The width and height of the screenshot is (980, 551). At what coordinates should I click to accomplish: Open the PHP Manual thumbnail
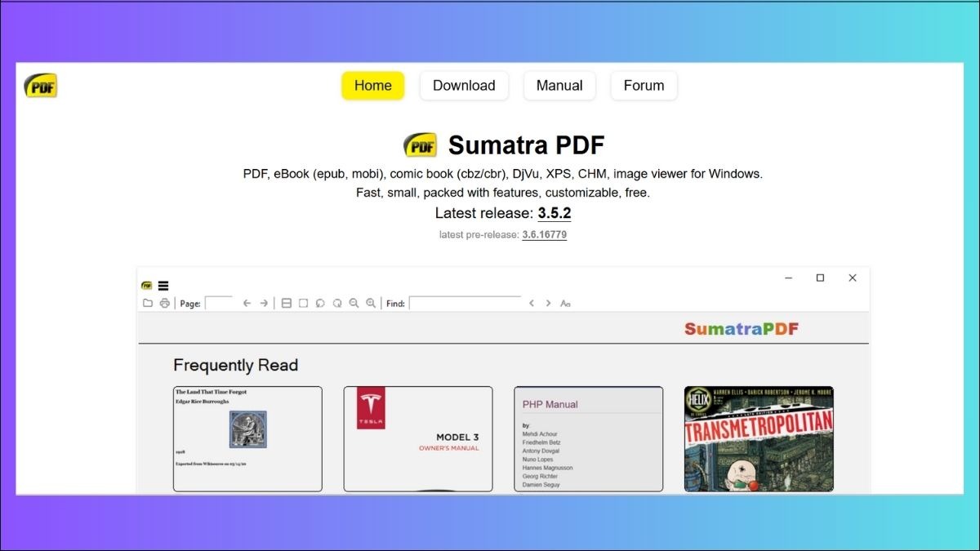(x=588, y=439)
